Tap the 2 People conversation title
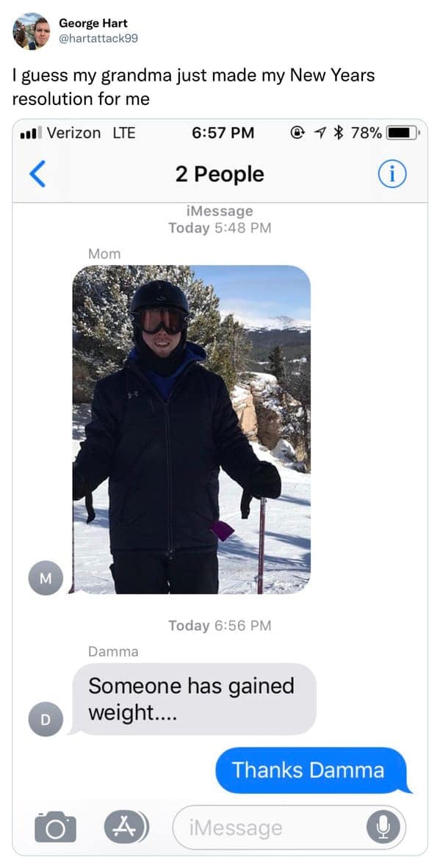This screenshot has width=440, height=868. (x=220, y=174)
